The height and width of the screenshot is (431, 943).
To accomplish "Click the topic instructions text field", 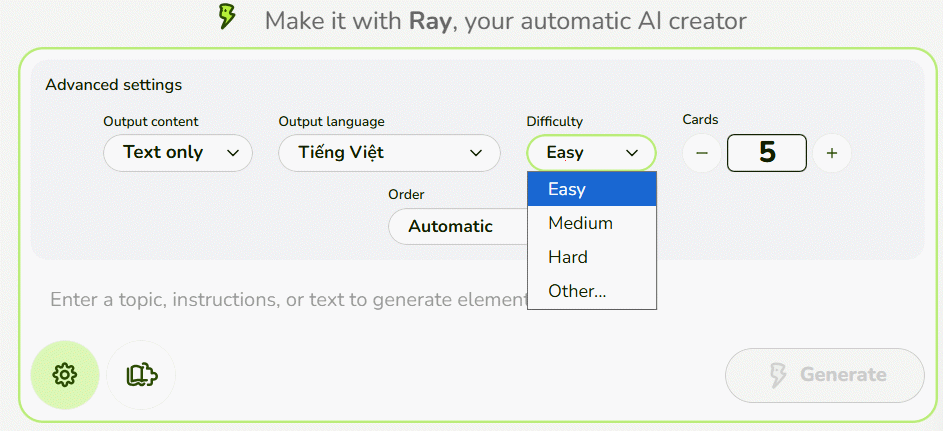I will (x=289, y=299).
